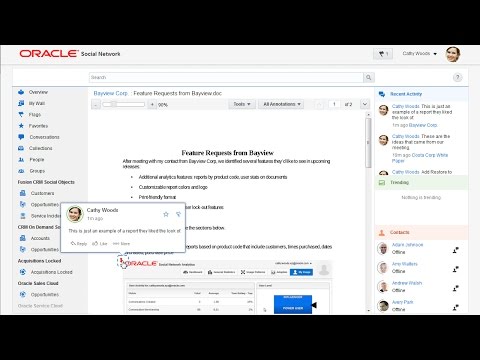The height and width of the screenshot is (360, 480).
Task: Like the annotation comment
Action: coord(100,244)
